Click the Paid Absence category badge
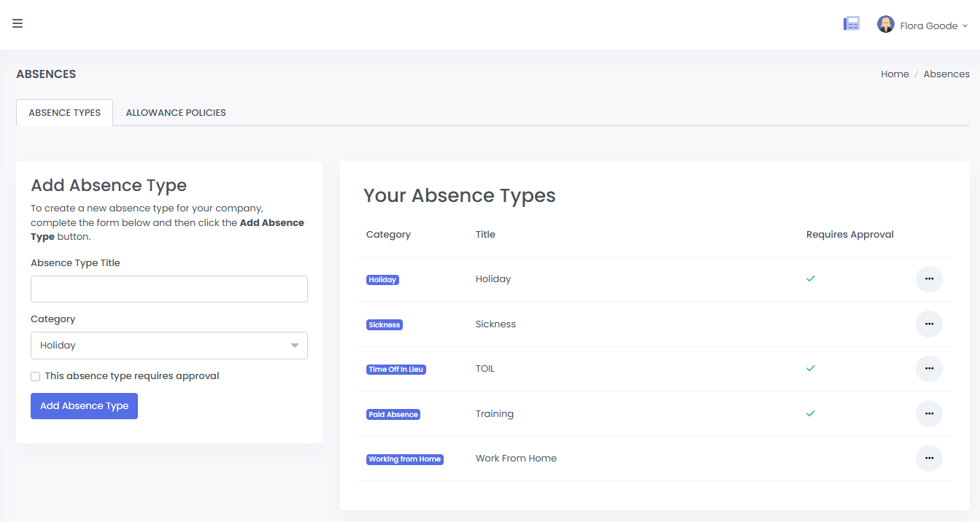980x522 pixels. (393, 415)
